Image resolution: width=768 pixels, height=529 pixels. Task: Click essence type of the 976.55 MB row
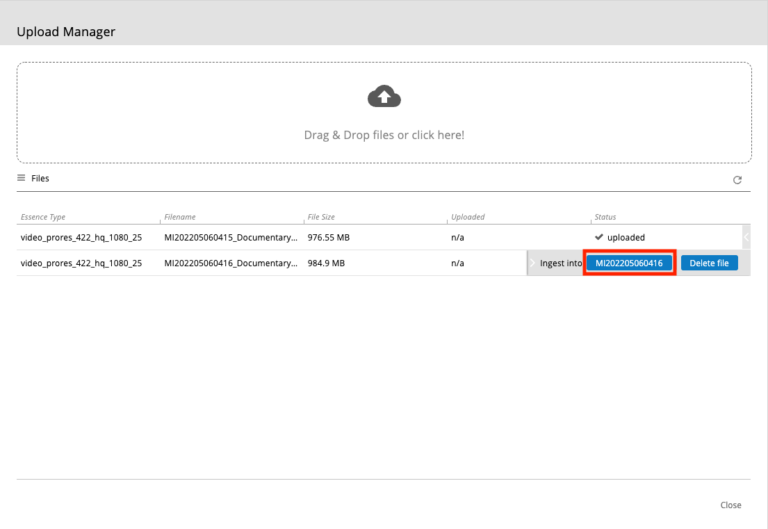click(x=81, y=238)
